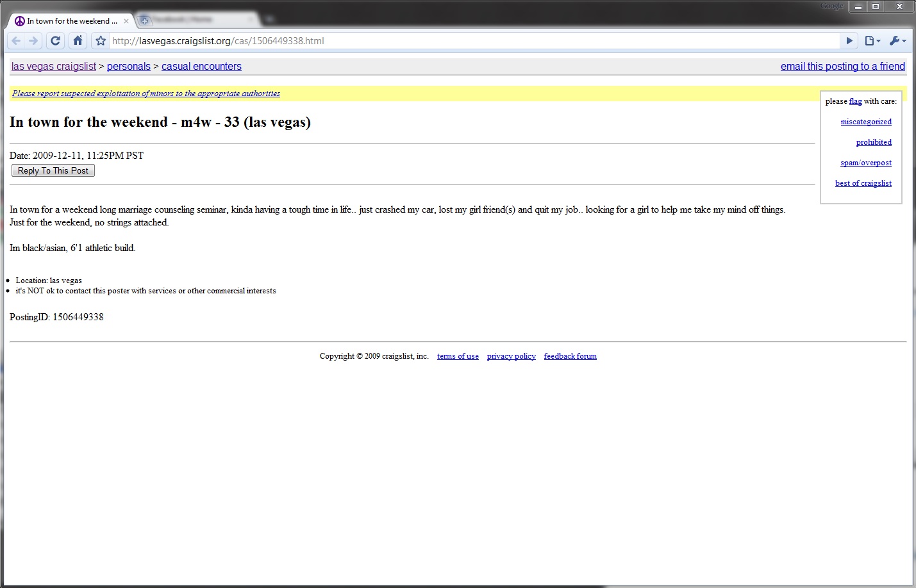The width and height of the screenshot is (916, 588).
Task: Reload the page with the refresh icon
Action: point(56,41)
